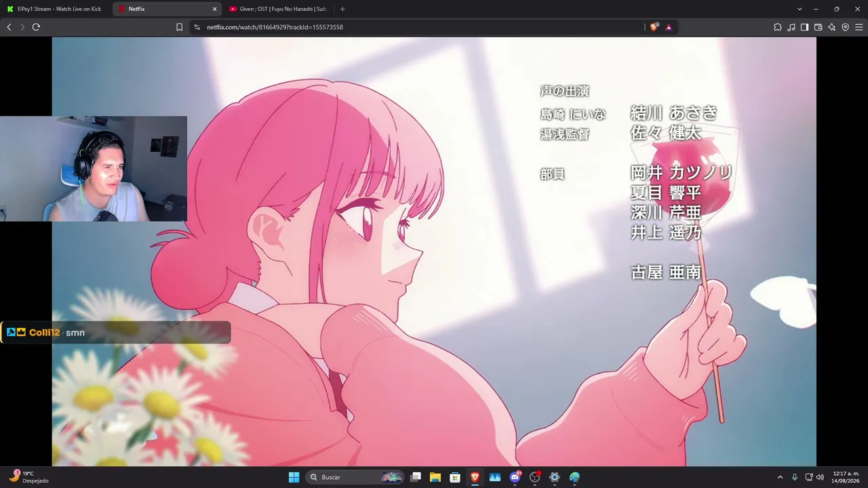Open a new browser tab
868x488 pixels.
pyautogui.click(x=342, y=9)
